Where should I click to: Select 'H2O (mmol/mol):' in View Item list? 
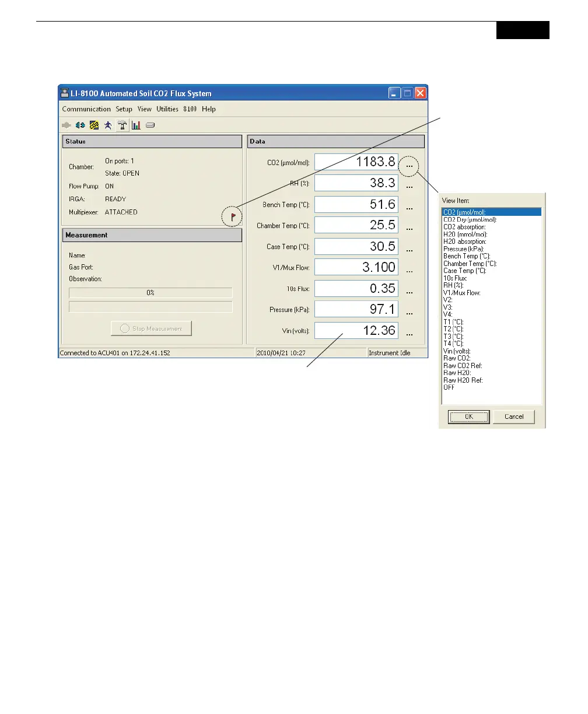(492, 234)
